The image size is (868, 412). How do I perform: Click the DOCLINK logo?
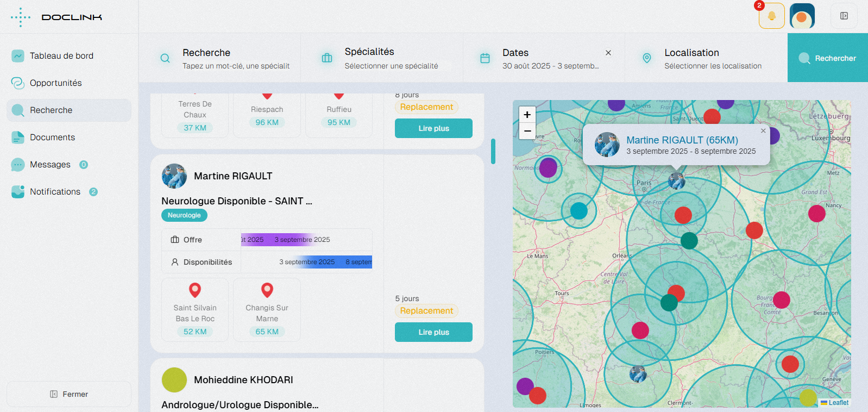(56, 17)
